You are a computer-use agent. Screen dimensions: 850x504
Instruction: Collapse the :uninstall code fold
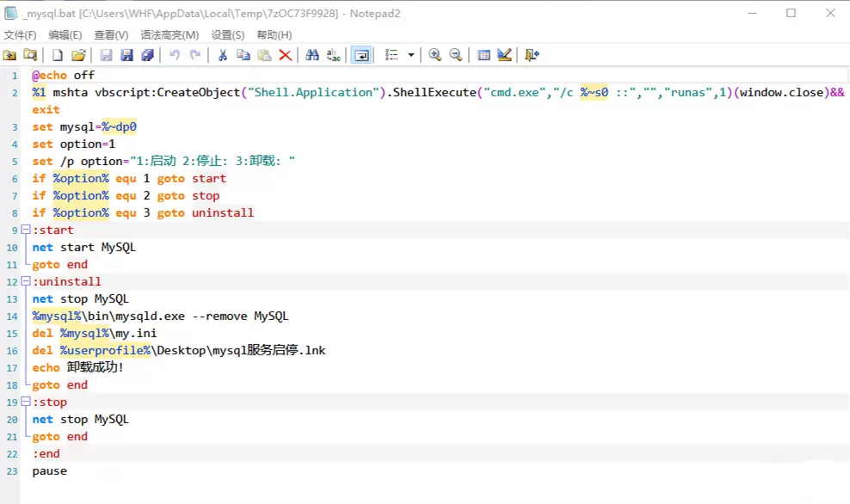click(x=26, y=280)
